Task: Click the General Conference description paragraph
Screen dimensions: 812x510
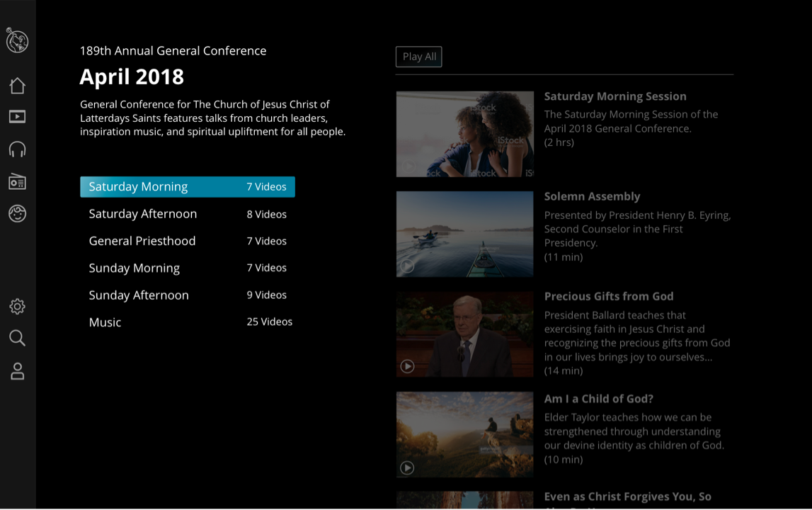Action: click(212, 118)
